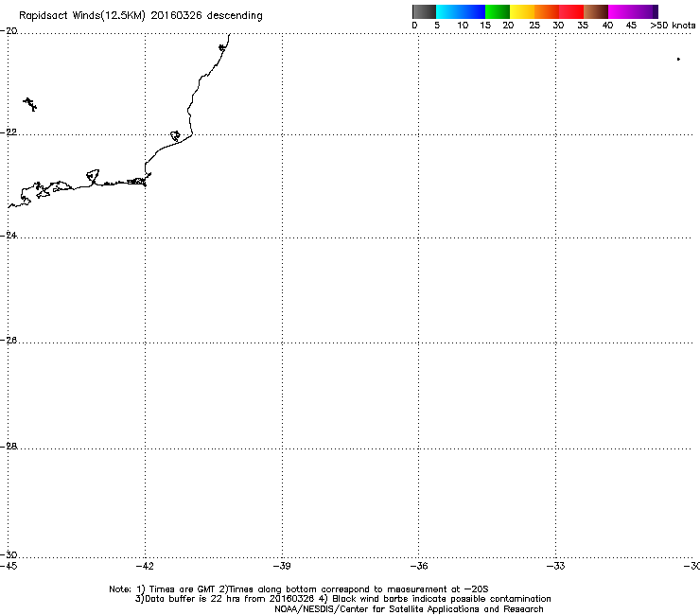Viewport: 700px width, 615px height.
Task: Click the gray 0-5 knots color segment
Action: point(424,11)
